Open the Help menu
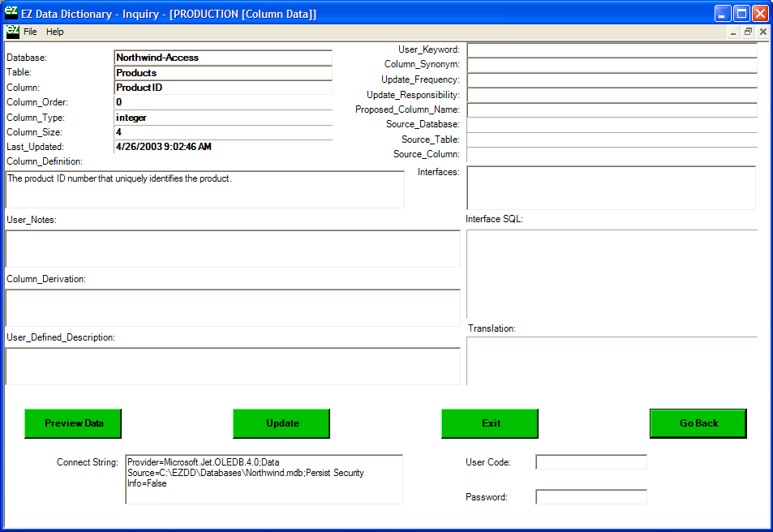Screen dimensions: 773x532 coord(55,32)
